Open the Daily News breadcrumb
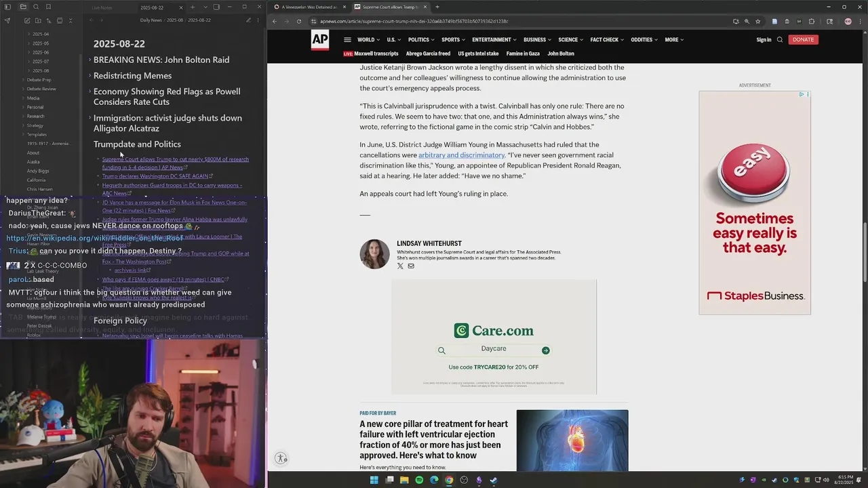The width and height of the screenshot is (868, 488). pyautogui.click(x=151, y=20)
